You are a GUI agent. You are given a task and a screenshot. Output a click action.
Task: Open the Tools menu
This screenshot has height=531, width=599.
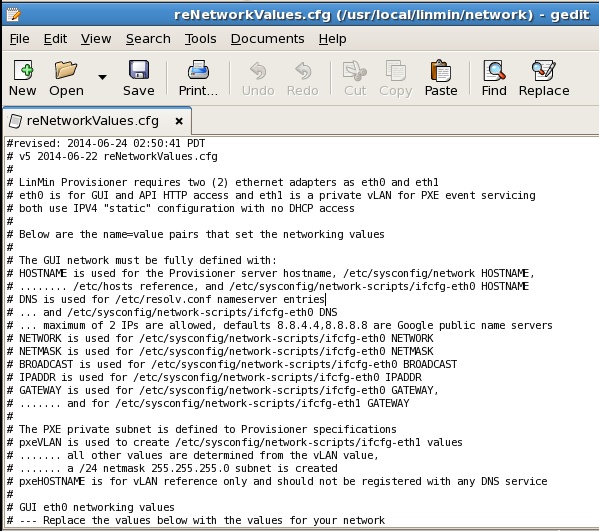tap(201, 39)
